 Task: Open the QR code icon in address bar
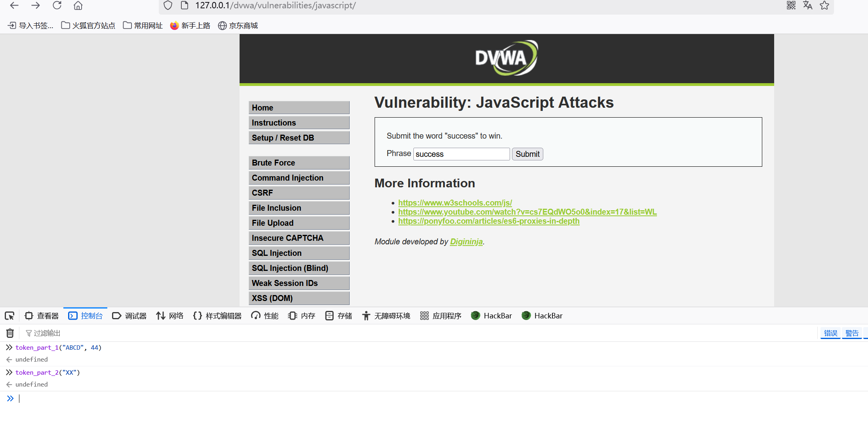click(x=791, y=6)
